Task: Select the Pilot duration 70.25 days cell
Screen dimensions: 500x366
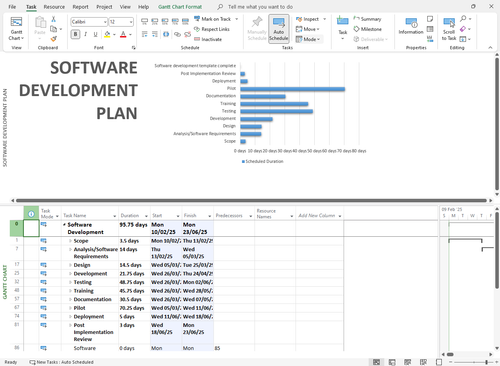Action: click(x=134, y=308)
